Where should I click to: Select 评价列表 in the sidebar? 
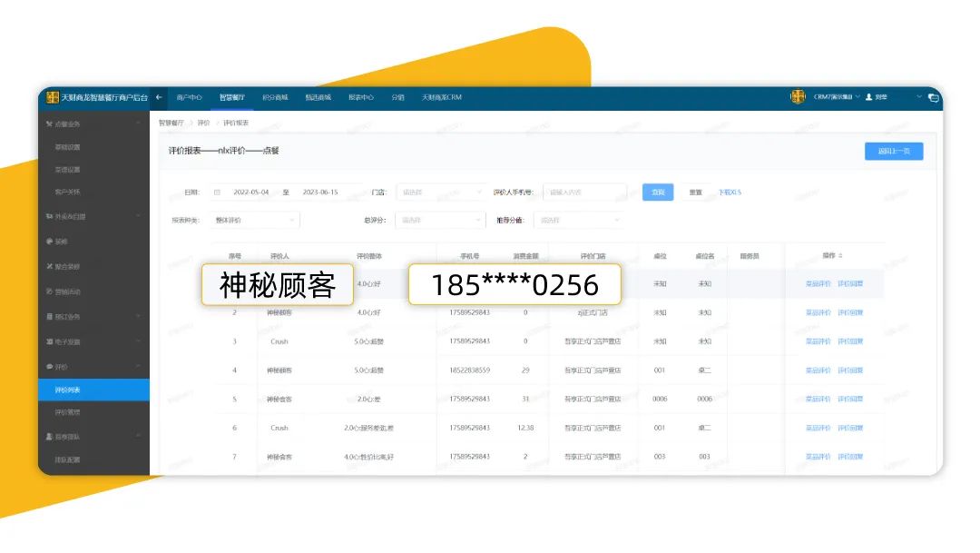point(93,390)
